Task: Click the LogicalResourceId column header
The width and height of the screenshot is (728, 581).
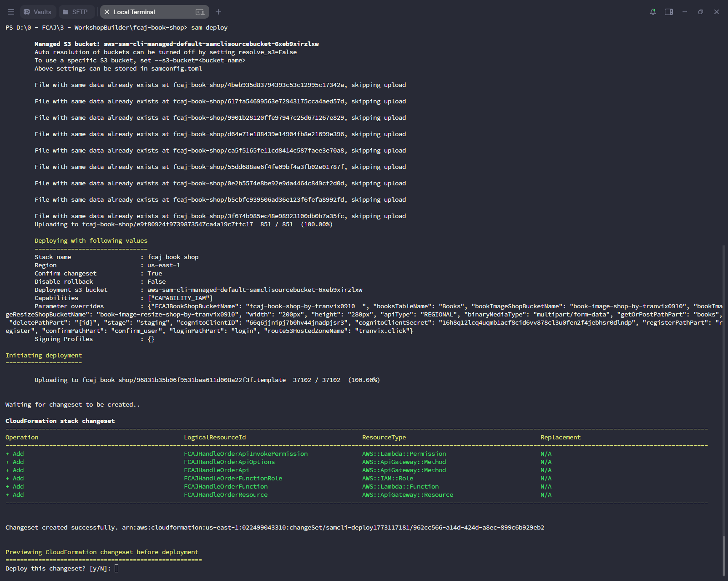Action: [215, 437]
